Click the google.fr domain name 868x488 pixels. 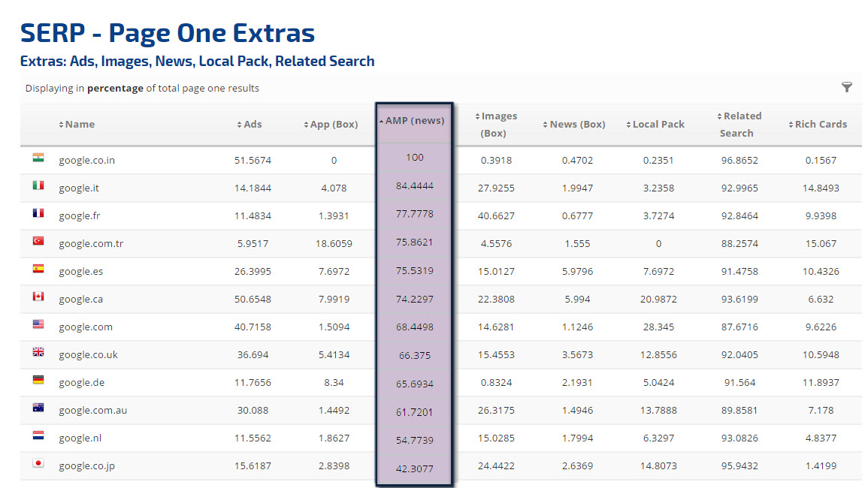[80, 216]
